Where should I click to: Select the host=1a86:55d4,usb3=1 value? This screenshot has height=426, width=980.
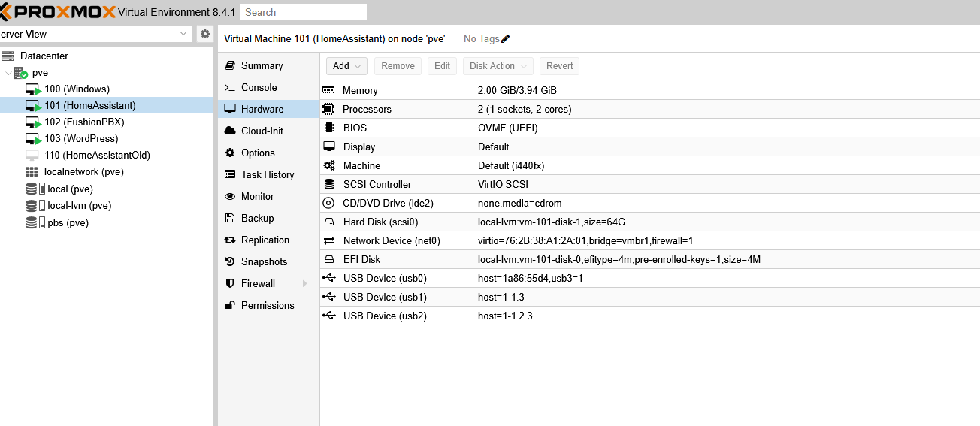tap(531, 278)
